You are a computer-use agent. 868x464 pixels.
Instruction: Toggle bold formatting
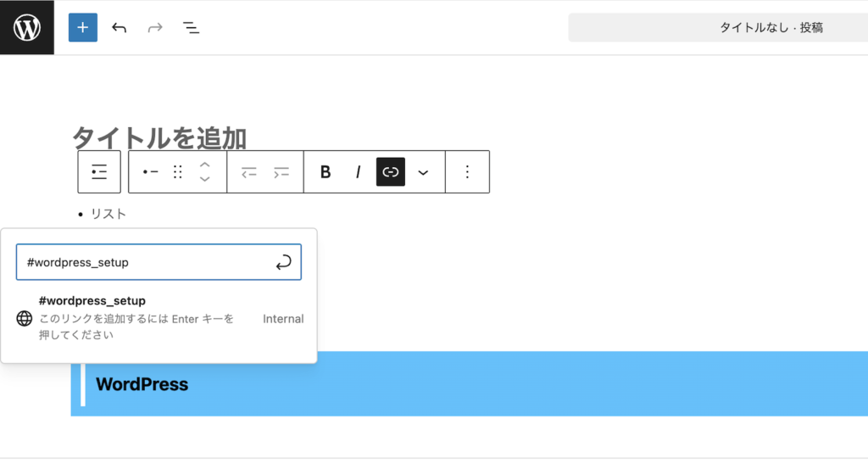click(325, 172)
